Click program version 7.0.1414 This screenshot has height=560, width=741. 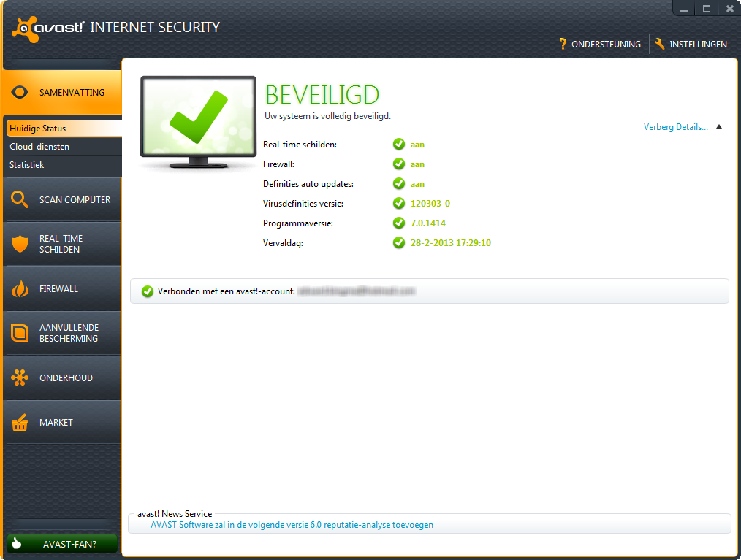pos(427,223)
